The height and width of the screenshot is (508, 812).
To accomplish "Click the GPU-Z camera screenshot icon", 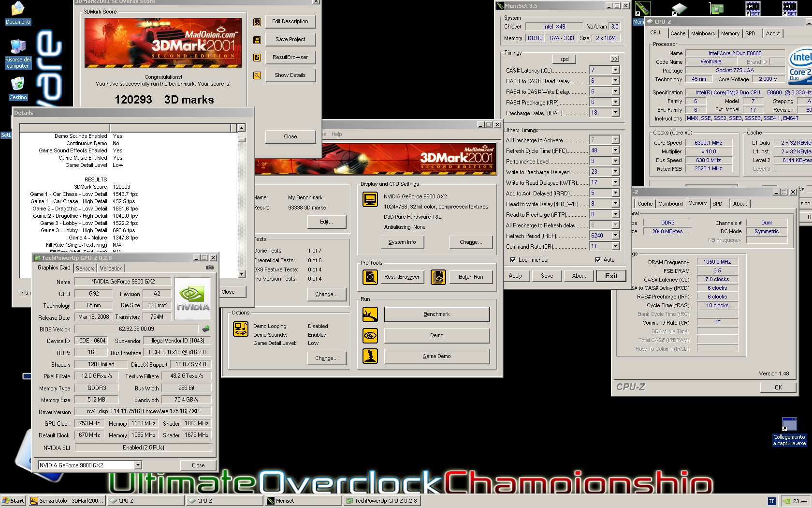I will tap(210, 267).
